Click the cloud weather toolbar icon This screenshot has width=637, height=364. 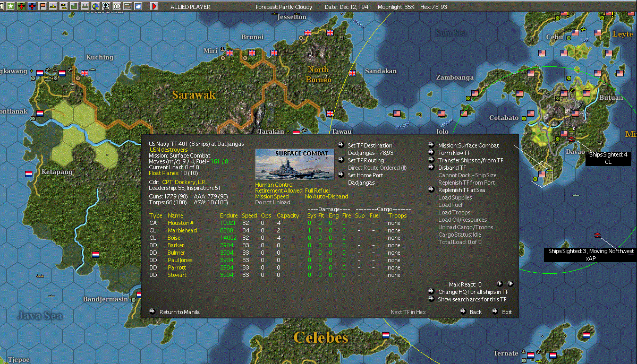tap(138, 6)
